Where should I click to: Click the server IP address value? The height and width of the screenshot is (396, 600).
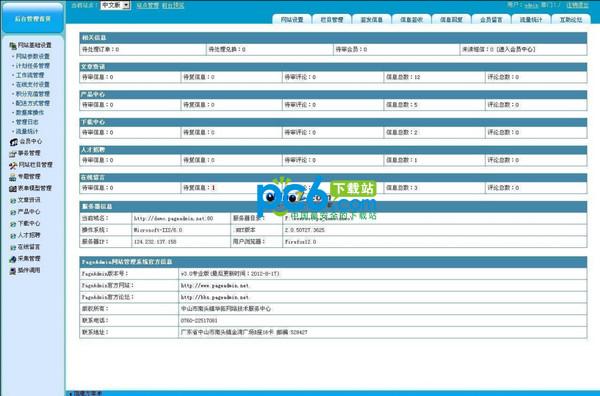(x=155, y=242)
